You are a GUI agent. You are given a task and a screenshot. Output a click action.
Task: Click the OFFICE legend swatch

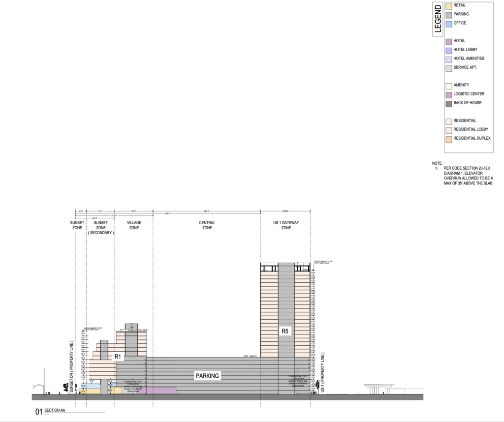click(x=448, y=23)
